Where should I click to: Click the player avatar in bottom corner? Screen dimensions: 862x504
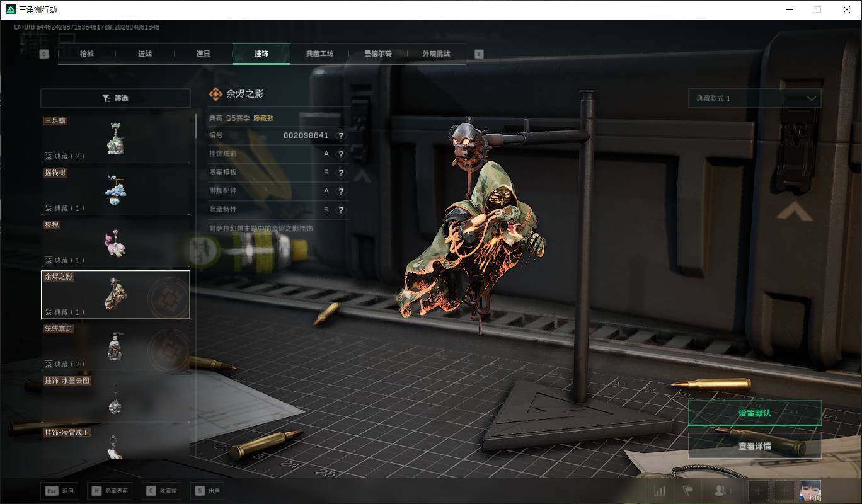(810, 491)
